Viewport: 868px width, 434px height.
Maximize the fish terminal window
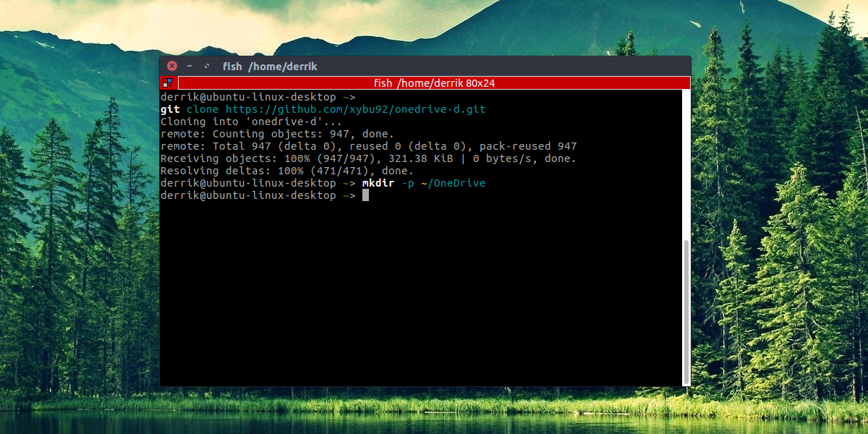207,66
